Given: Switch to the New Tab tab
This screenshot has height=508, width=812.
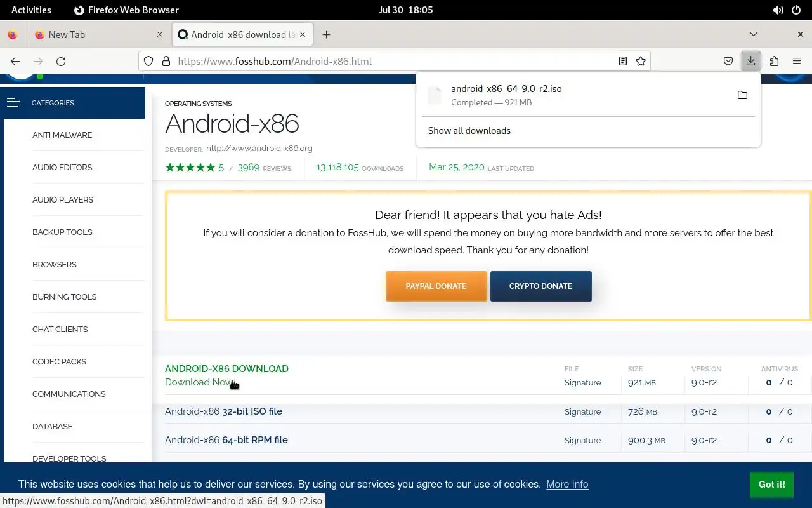Looking at the screenshot, I should pyautogui.click(x=99, y=35).
